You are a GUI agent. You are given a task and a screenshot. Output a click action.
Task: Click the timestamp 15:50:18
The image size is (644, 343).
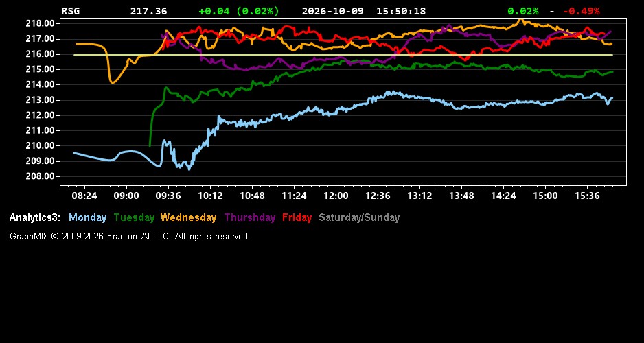tap(401, 11)
